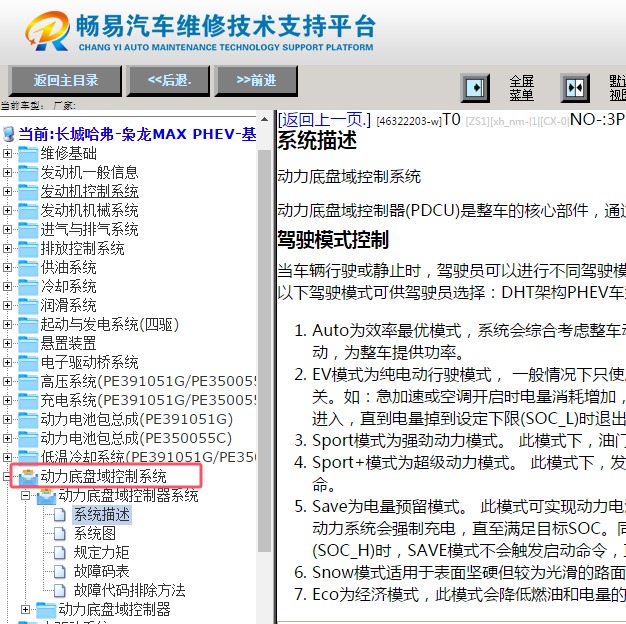Screen dimensions: 626x624
Task: Open the 故障代码排除方法 page
Action: (x=129, y=590)
